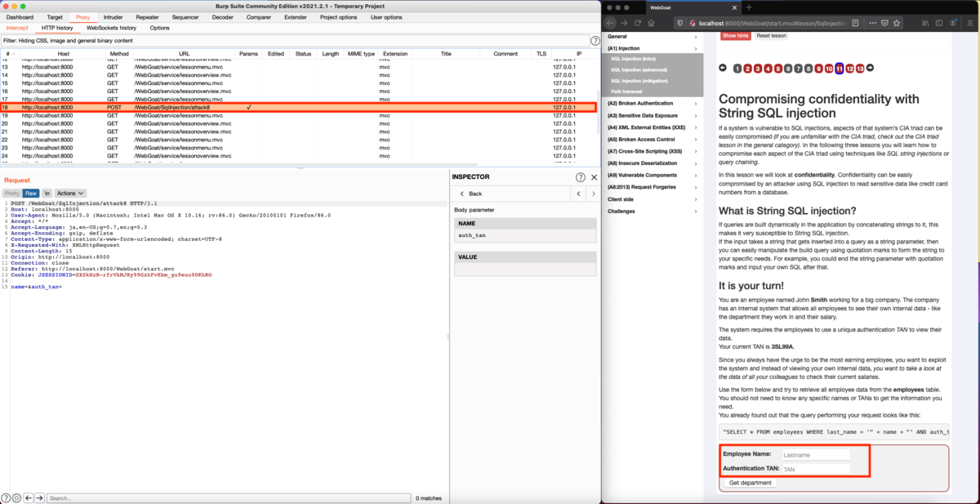Go to previous lesson page arrow

tap(723, 68)
